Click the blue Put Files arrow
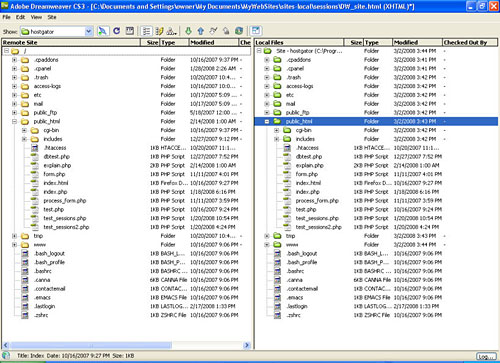Image resolution: width=500 pixels, height=363 pixels. pos(201,31)
